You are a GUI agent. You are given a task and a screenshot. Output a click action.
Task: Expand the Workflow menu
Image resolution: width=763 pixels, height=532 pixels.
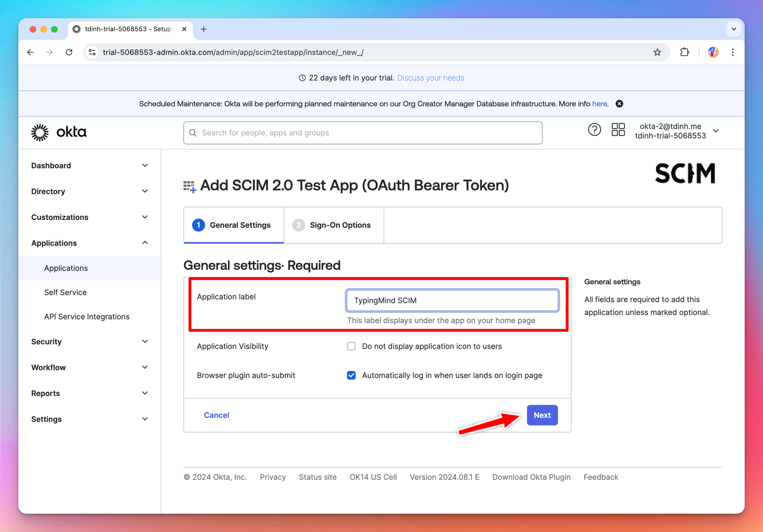click(89, 367)
